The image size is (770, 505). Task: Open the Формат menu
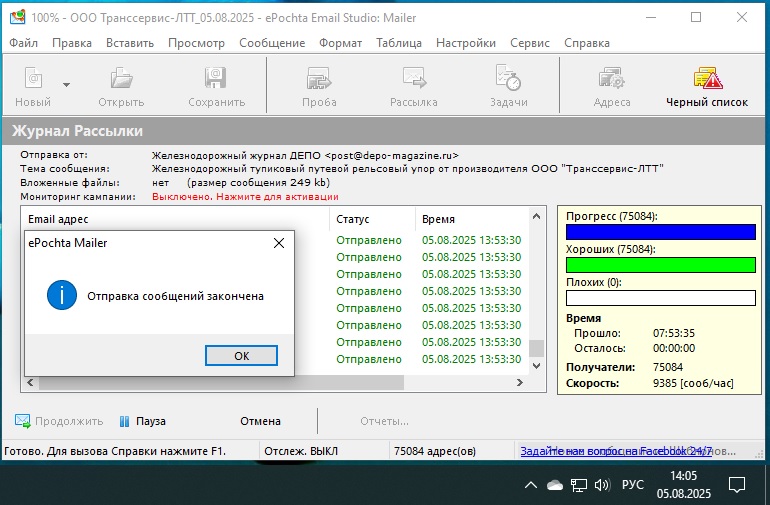(340, 43)
